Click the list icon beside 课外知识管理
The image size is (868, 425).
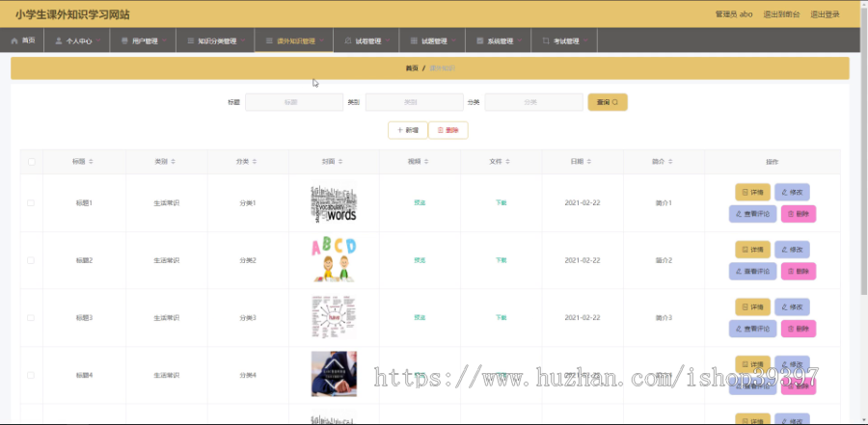pos(269,40)
